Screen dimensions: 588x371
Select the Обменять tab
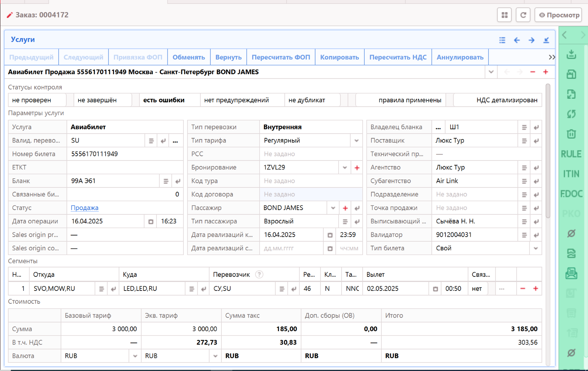coord(189,57)
